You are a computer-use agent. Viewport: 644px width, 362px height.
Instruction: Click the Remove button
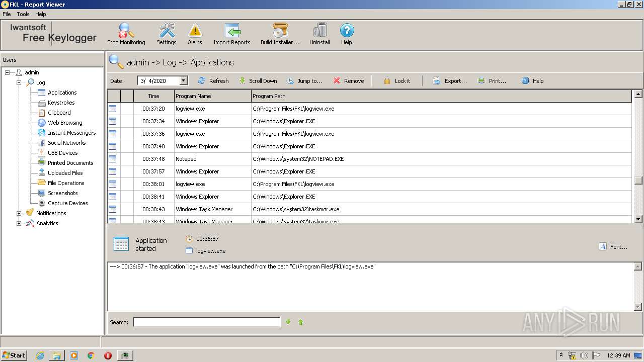coord(349,81)
